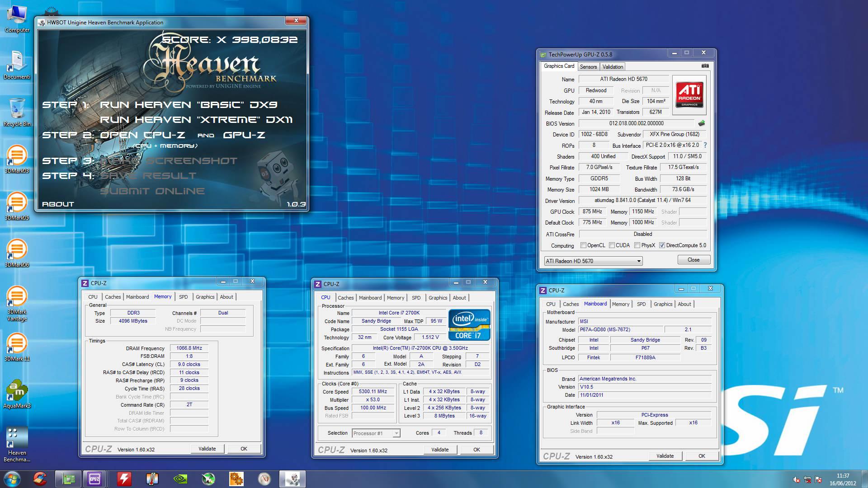Launch 3DMark06 desktop shortcut

pyautogui.click(x=17, y=253)
